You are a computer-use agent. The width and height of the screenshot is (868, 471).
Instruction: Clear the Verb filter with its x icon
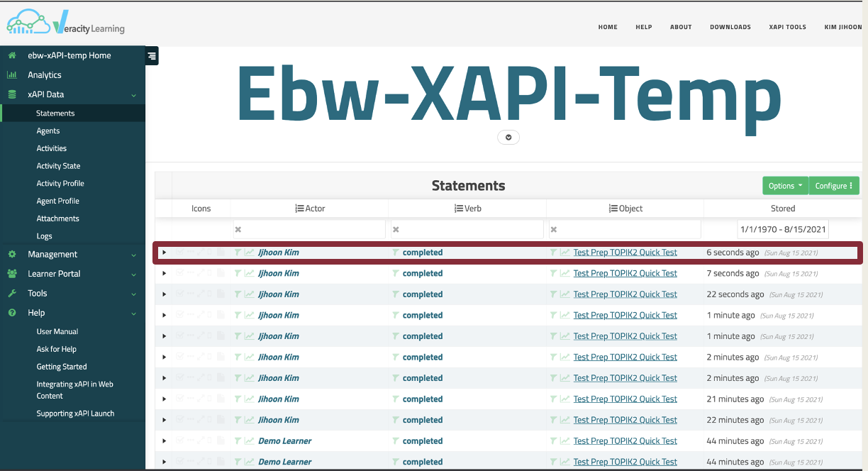pos(396,230)
